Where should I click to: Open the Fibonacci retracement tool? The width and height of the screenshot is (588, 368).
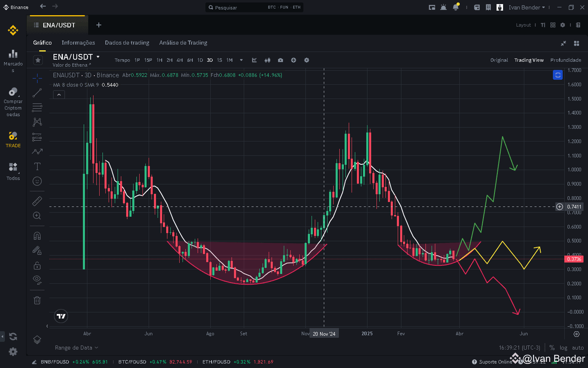[x=37, y=108]
